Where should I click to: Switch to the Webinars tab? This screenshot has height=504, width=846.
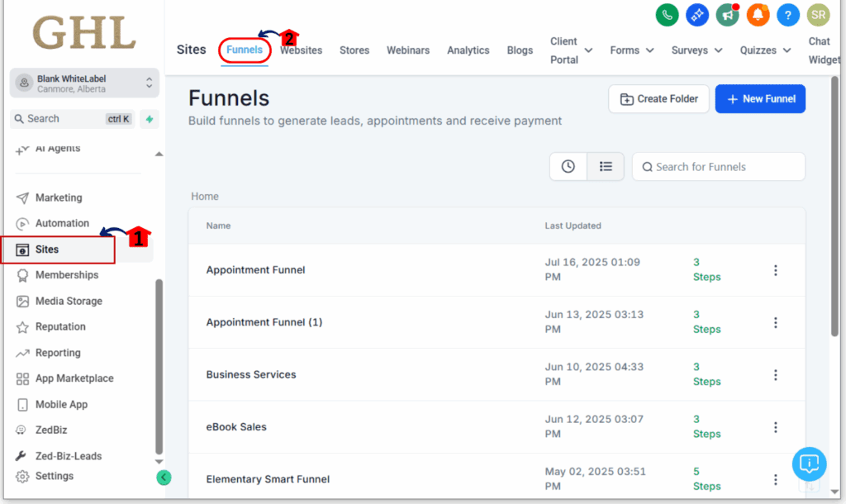click(408, 50)
